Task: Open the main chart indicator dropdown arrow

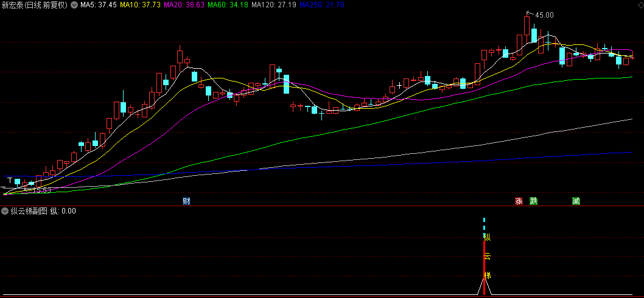Action: click(74, 5)
